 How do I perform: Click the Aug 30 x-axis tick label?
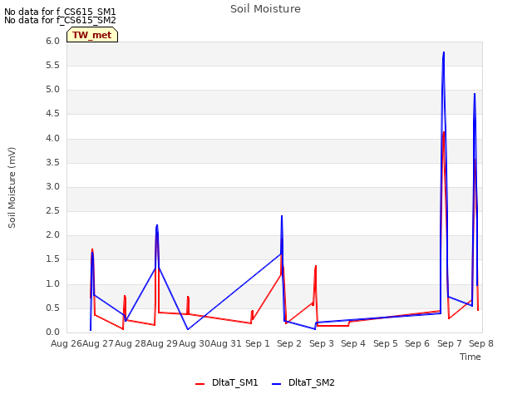(x=195, y=343)
